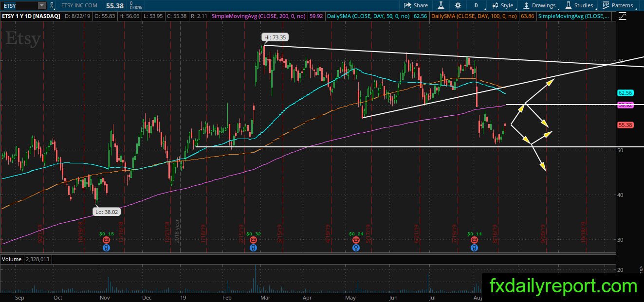The height and width of the screenshot is (302, 644).
Task: Select the 2,328,013 volume value
Action: coord(37,259)
